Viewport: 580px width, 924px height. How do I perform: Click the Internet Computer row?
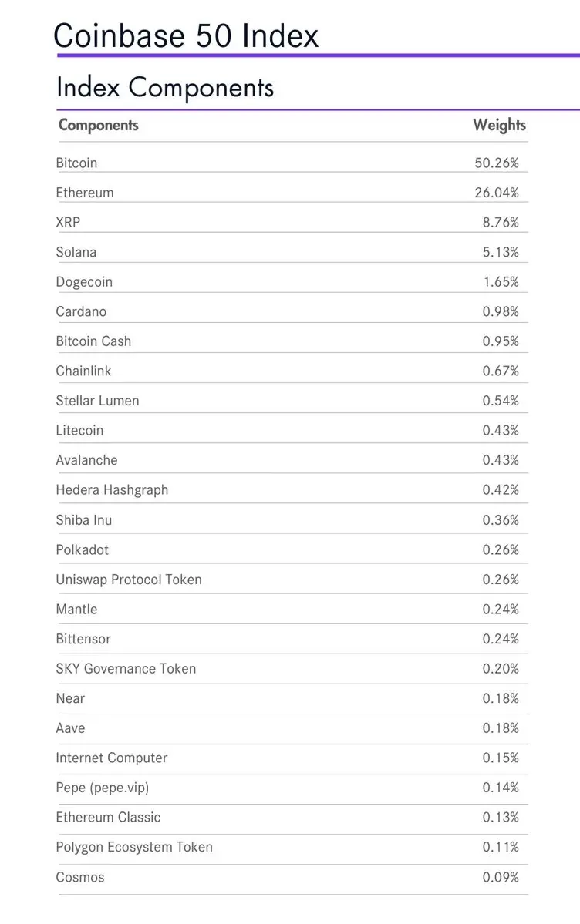click(x=292, y=758)
